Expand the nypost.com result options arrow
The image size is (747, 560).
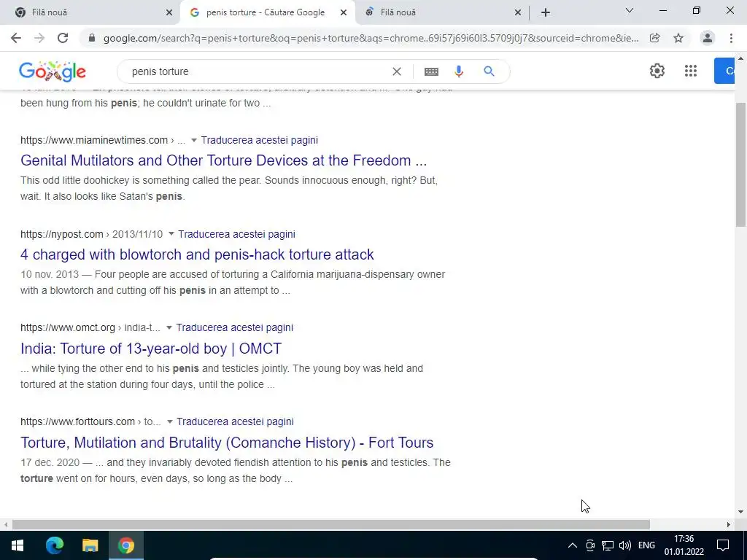pyautogui.click(x=171, y=234)
